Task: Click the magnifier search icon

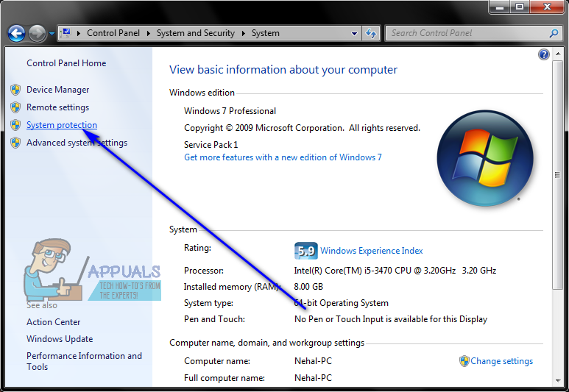Action: 554,33
